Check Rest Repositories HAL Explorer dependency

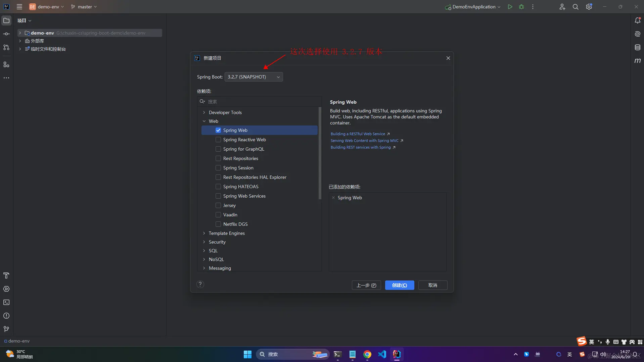pos(218,177)
